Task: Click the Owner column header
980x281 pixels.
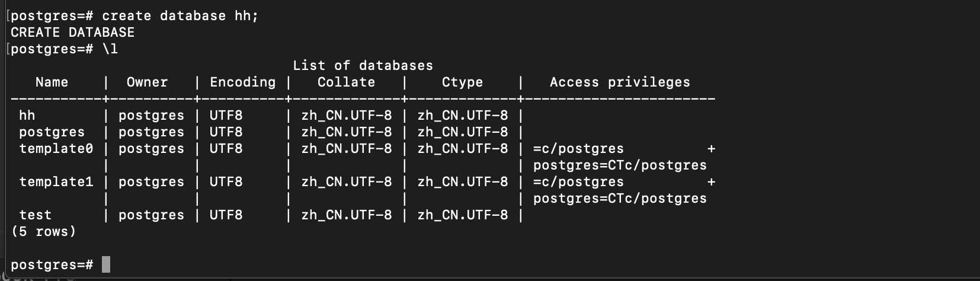Action: click(147, 82)
